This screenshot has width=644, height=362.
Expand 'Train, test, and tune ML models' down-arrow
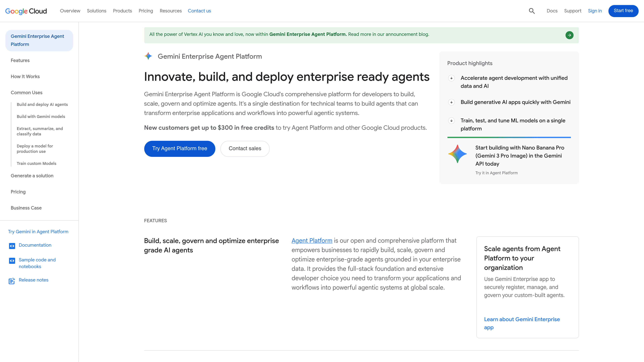pyautogui.click(x=451, y=121)
